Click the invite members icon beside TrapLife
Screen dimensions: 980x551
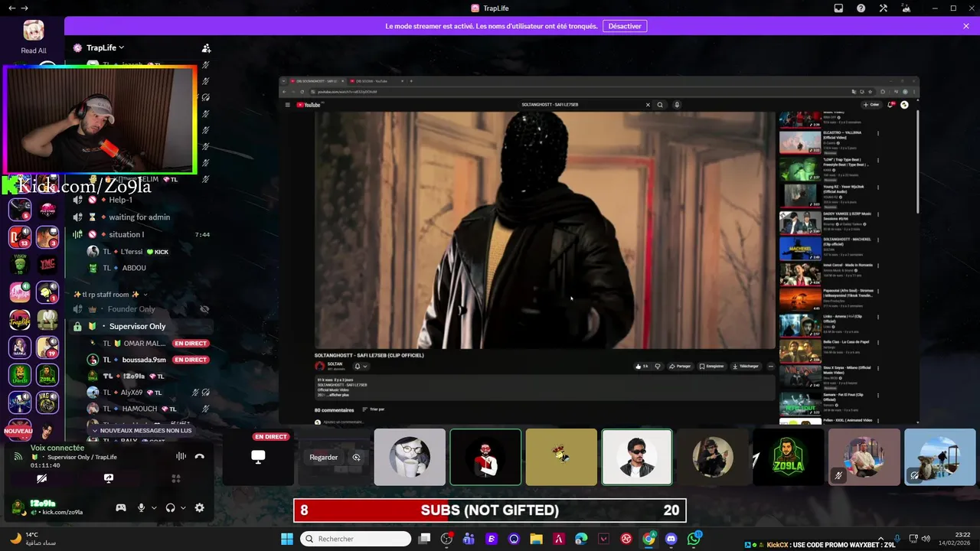[x=206, y=47]
